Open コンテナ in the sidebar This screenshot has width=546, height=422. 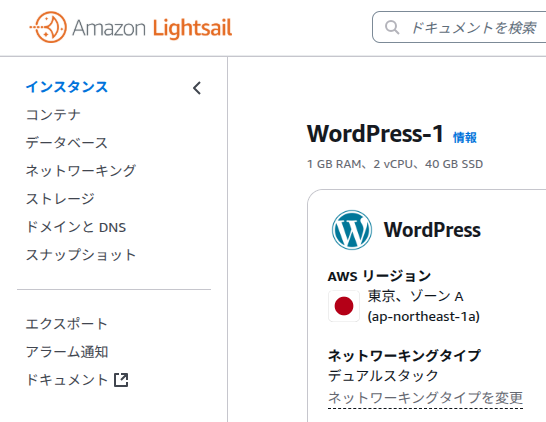(53, 115)
